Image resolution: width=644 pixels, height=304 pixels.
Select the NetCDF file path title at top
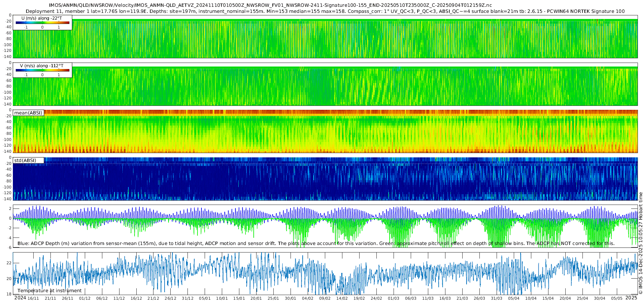(270, 5)
